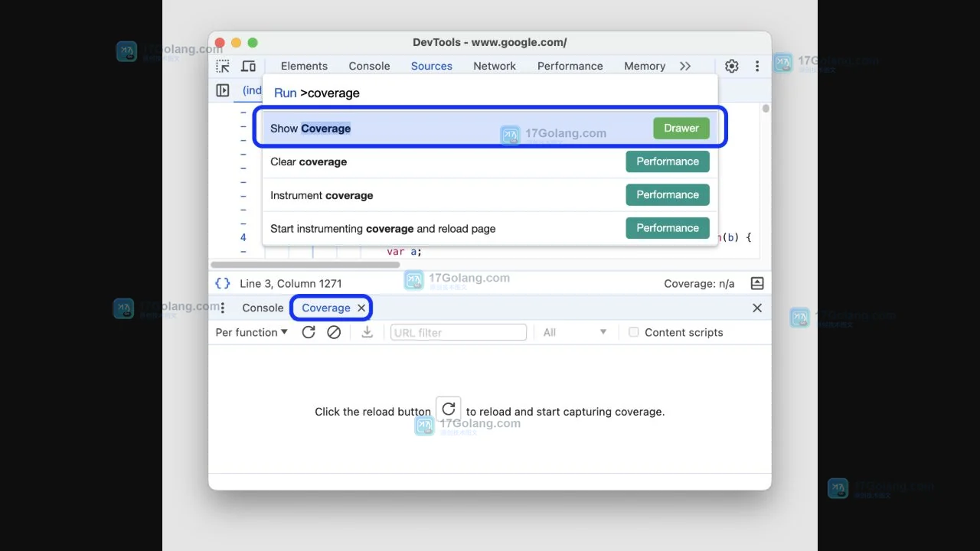This screenshot has width=980, height=551.
Task: Click the Performance badge beside Instrument coverage
Action: click(x=668, y=194)
